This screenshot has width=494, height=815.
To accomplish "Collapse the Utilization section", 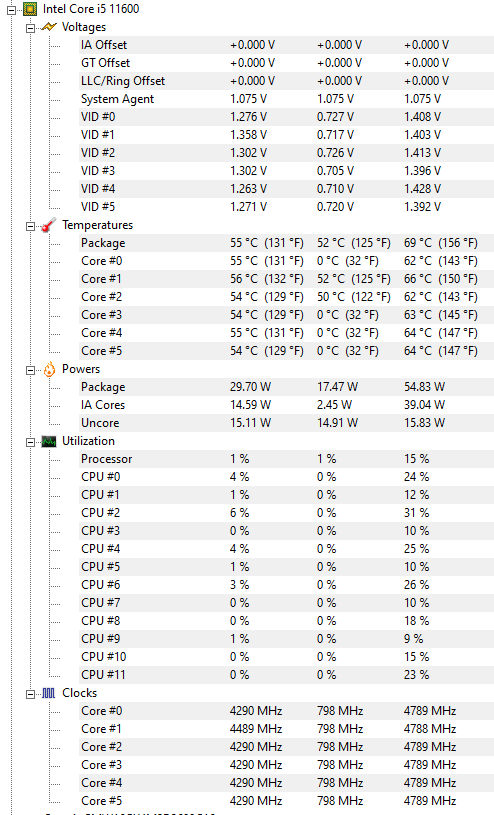I will coord(31,442).
